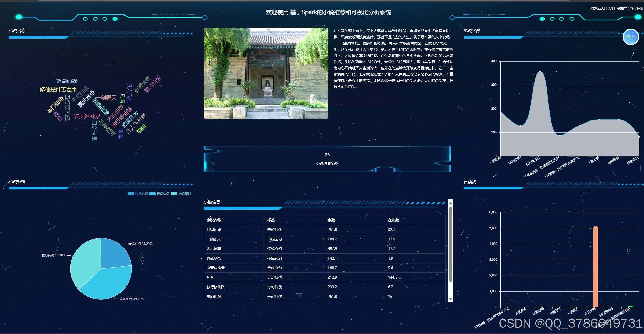
Task: Toggle 传统玄幻 in the pie chart legend
Action: point(137,193)
